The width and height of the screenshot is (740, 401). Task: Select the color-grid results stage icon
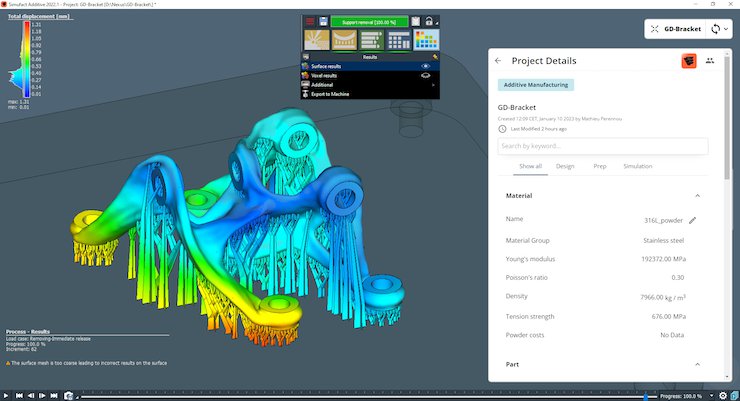coord(426,41)
